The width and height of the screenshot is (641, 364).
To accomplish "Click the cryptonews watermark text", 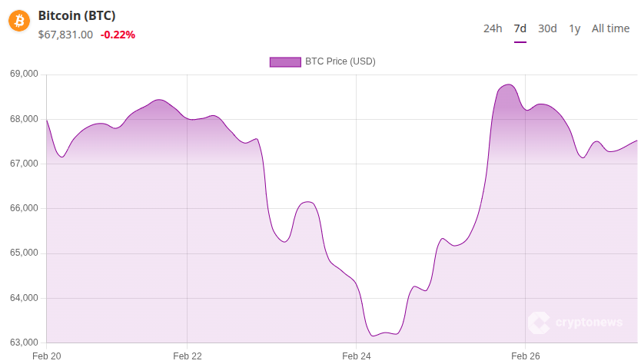I will [589, 323].
